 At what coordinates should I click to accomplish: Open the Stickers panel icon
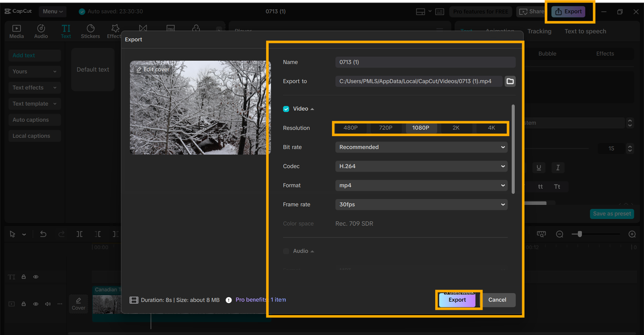point(91,31)
